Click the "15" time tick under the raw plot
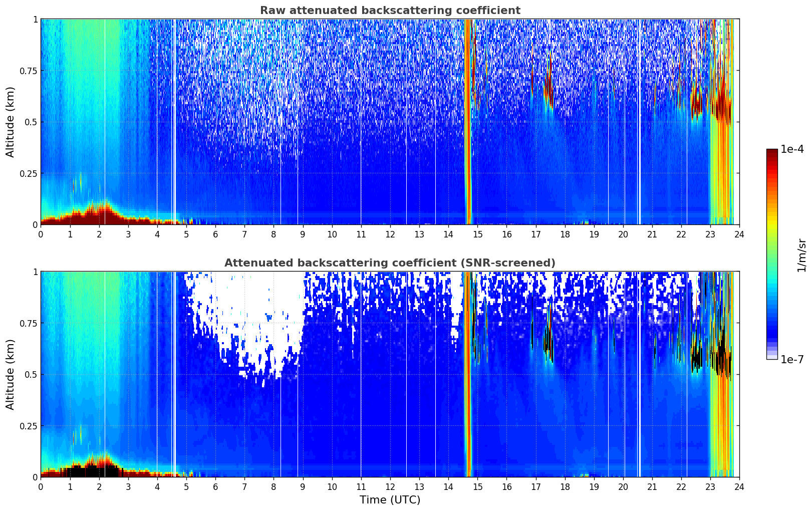The width and height of the screenshot is (812, 511). coord(477,234)
